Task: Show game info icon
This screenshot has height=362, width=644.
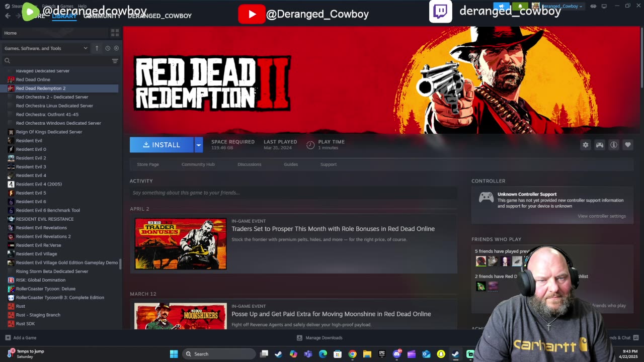Action: (614, 145)
